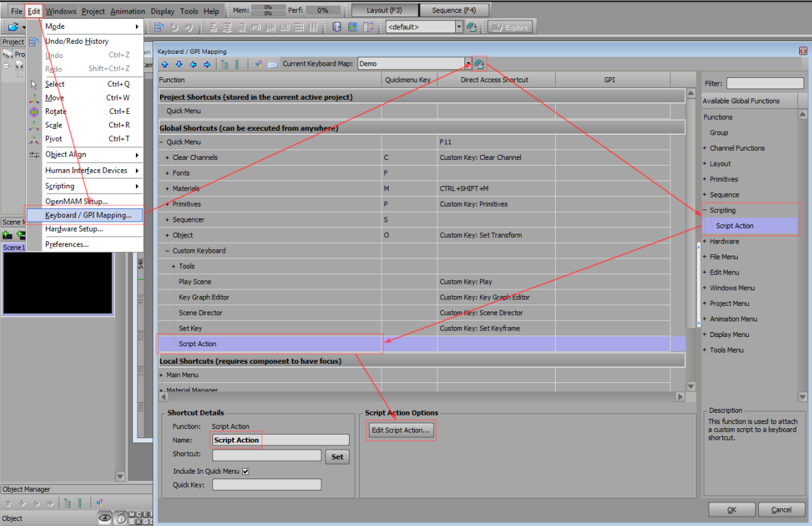Open the Animation menu

(x=127, y=11)
